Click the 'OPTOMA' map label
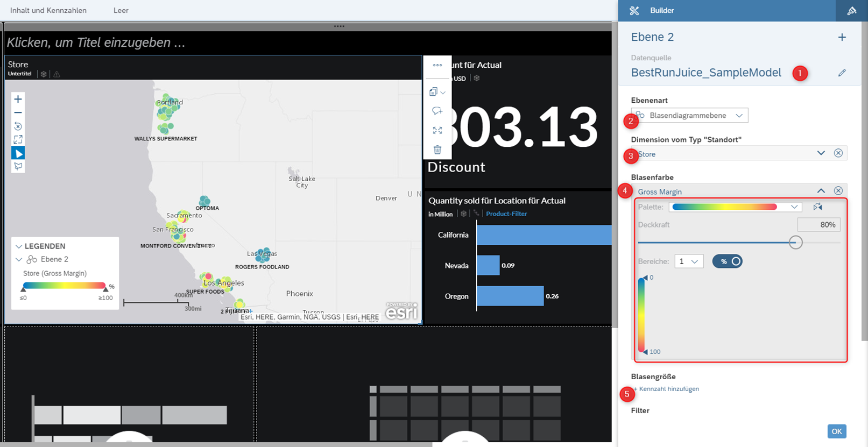 (x=207, y=208)
